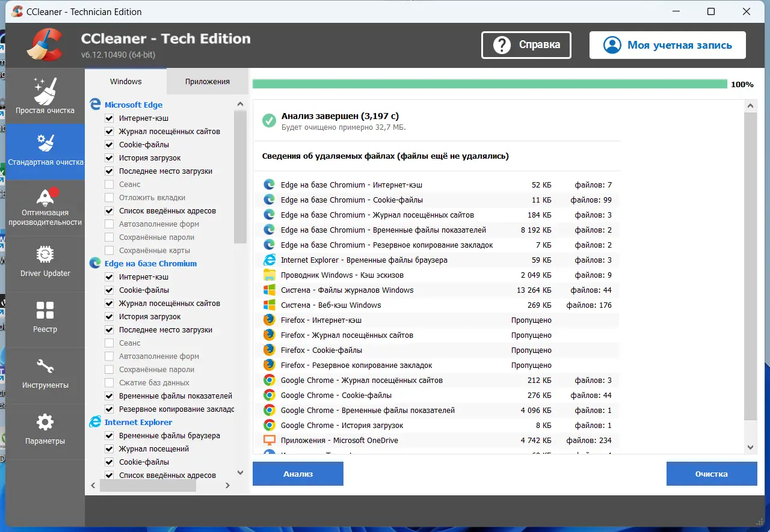
Task: Select the Edge Chromium Резервное копирование закладок result
Action: [439, 245]
